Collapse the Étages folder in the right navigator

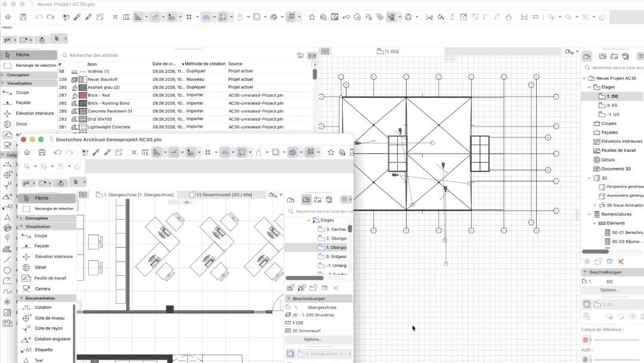[589, 87]
